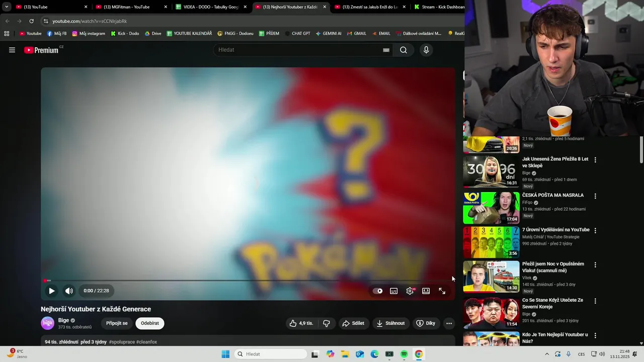Go back in browser history

click(x=7, y=21)
